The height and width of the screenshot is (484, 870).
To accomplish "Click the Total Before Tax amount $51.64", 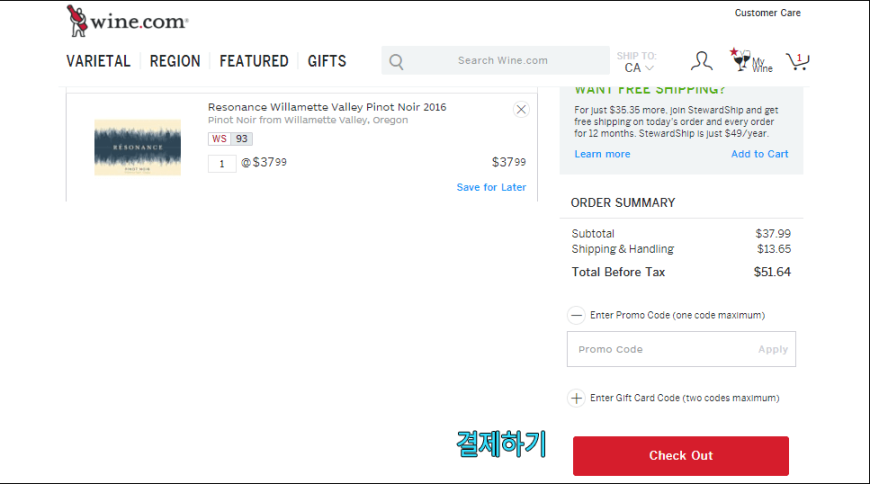I will [x=772, y=272].
